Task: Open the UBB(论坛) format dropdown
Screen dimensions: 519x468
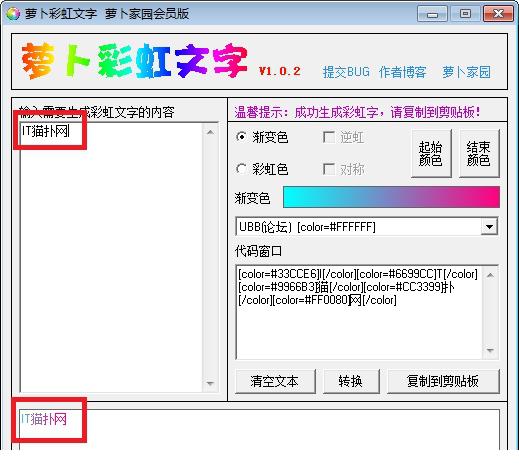Action: pos(489,227)
